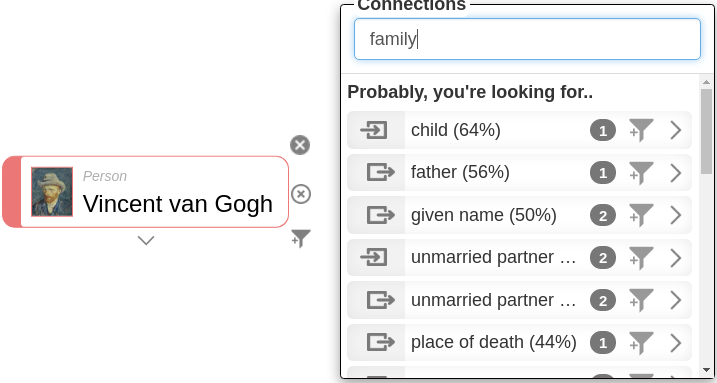Expand the given name connection chevron
Viewport: 717px width, 383px height.
(x=676, y=215)
